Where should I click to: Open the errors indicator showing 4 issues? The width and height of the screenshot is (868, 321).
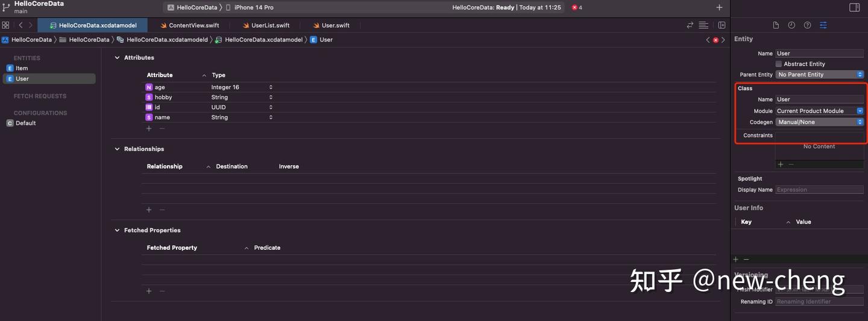[x=577, y=7]
